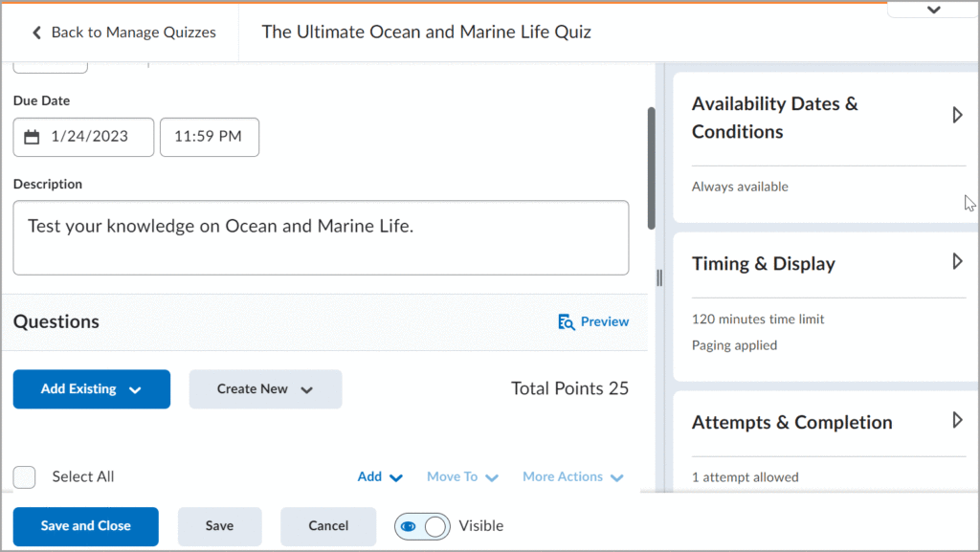
Task: Select the Move To menu option
Action: [462, 476]
